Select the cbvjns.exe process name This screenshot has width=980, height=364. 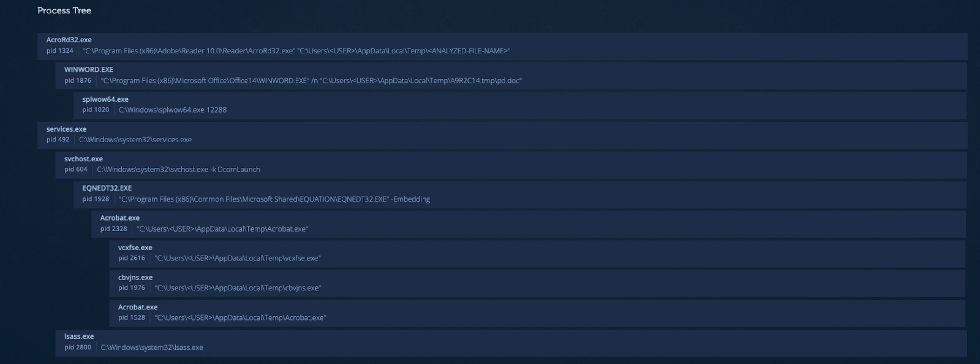click(x=135, y=278)
